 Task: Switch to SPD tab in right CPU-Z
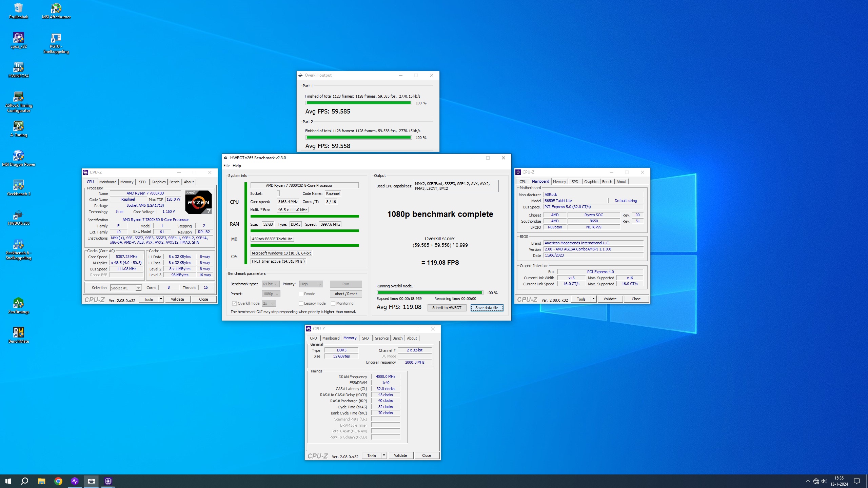pos(575,182)
